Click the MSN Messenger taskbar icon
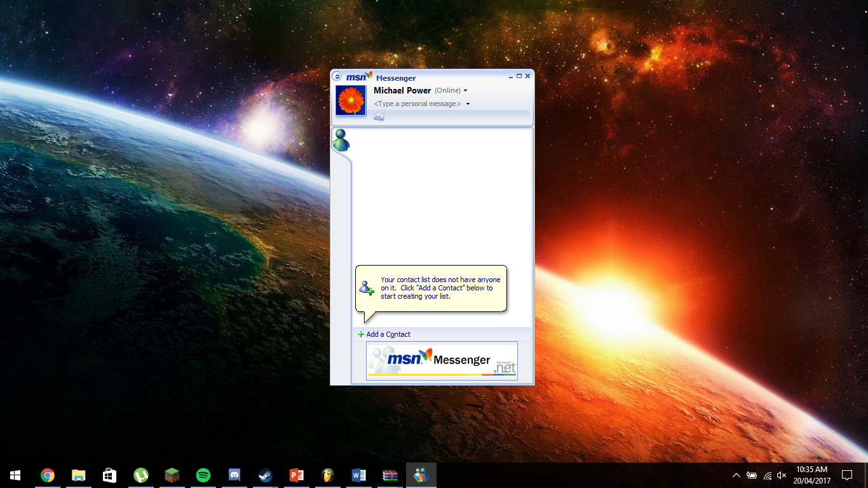The height and width of the screenshot is (488, 868). click(421, 475)
